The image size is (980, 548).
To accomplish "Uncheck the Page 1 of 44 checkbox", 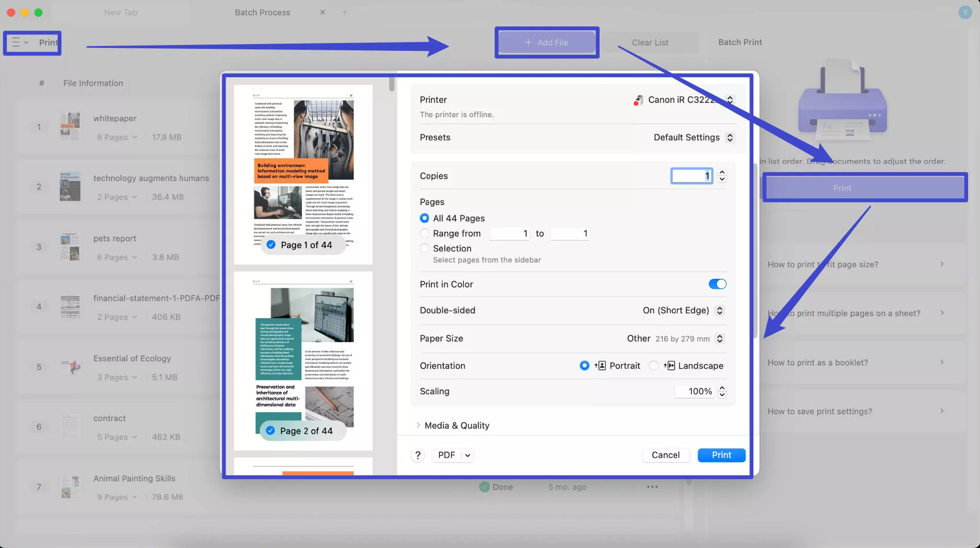I will coord(271,245).
